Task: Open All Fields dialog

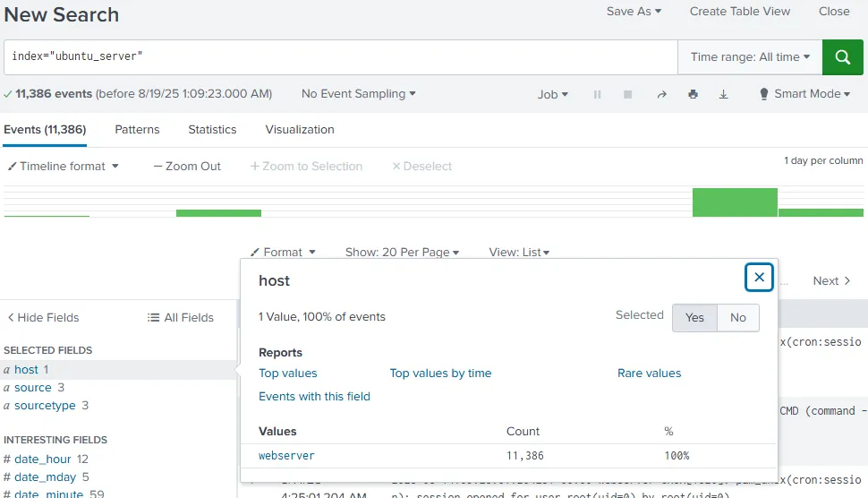Action: click(x=181, y=317)
